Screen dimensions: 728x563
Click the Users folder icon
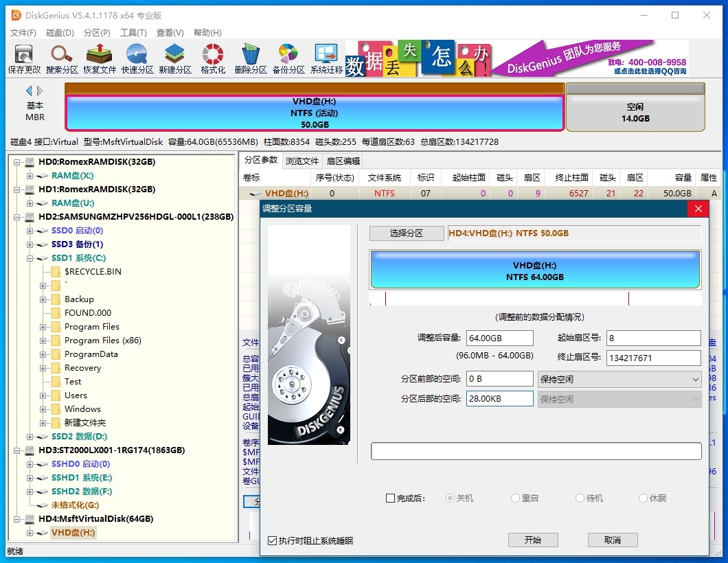point(56,395)
